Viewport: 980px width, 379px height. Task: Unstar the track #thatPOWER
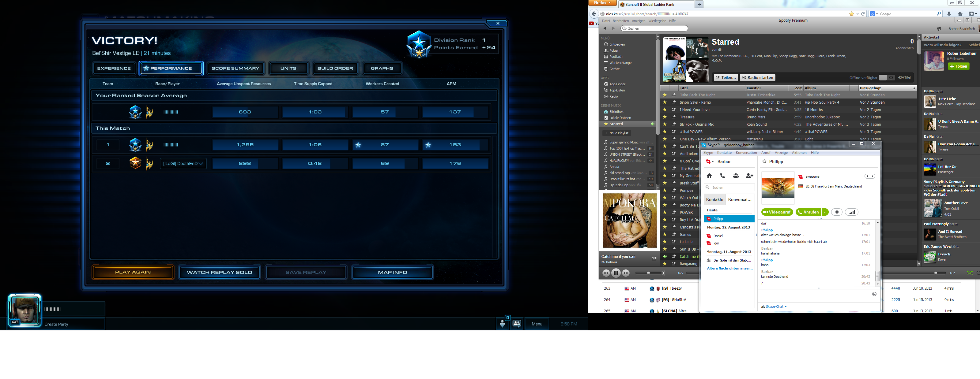coord(665,132)
